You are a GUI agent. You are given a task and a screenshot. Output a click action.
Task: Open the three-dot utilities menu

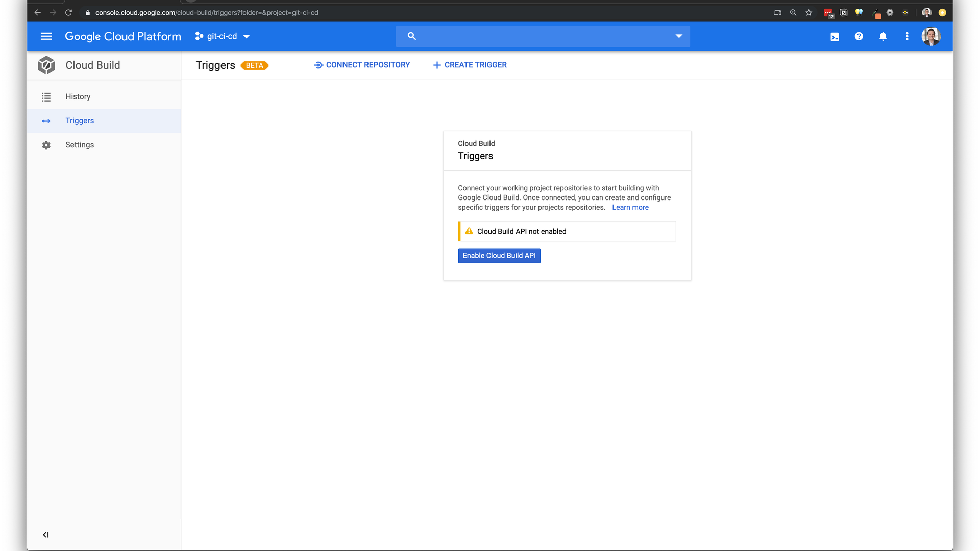click(x=906, y=36)
